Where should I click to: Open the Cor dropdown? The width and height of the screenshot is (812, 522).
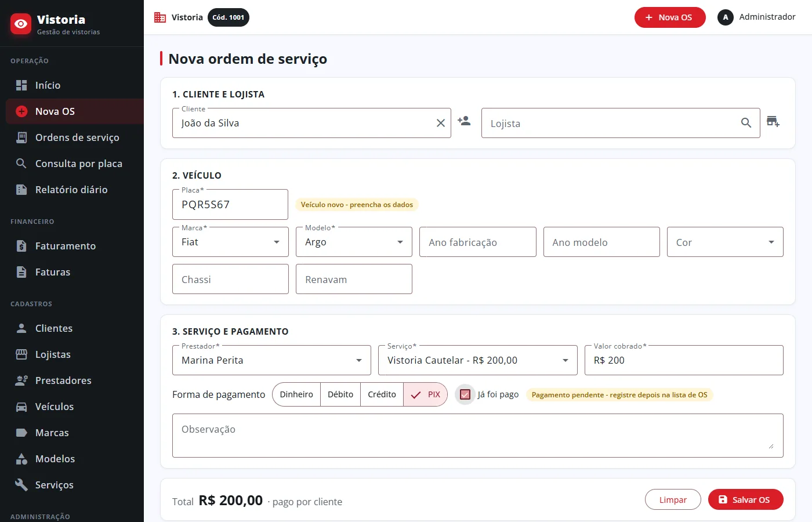(725, 242)
